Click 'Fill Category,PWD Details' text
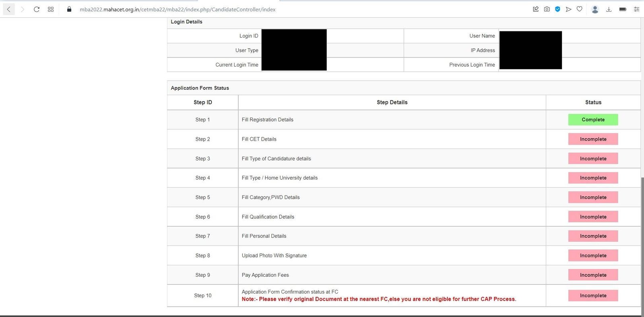644x317 pixels. pyautogui.click(x=270, y=197)
